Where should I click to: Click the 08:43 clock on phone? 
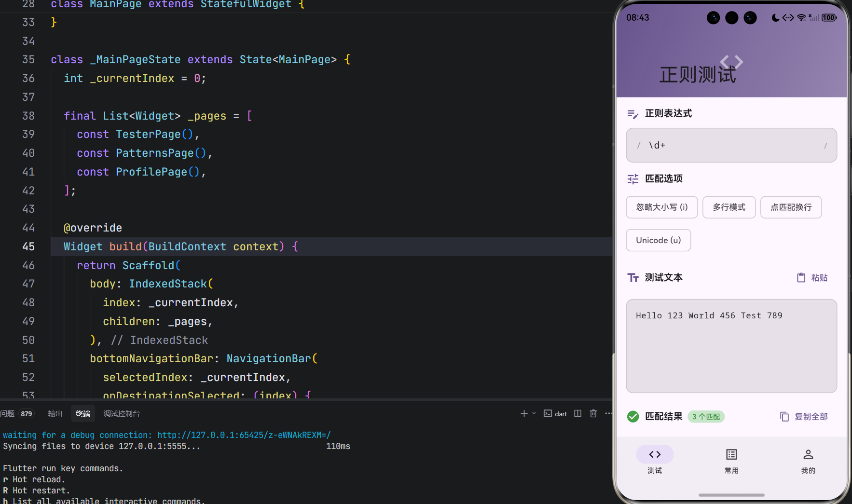click(638, 17)
